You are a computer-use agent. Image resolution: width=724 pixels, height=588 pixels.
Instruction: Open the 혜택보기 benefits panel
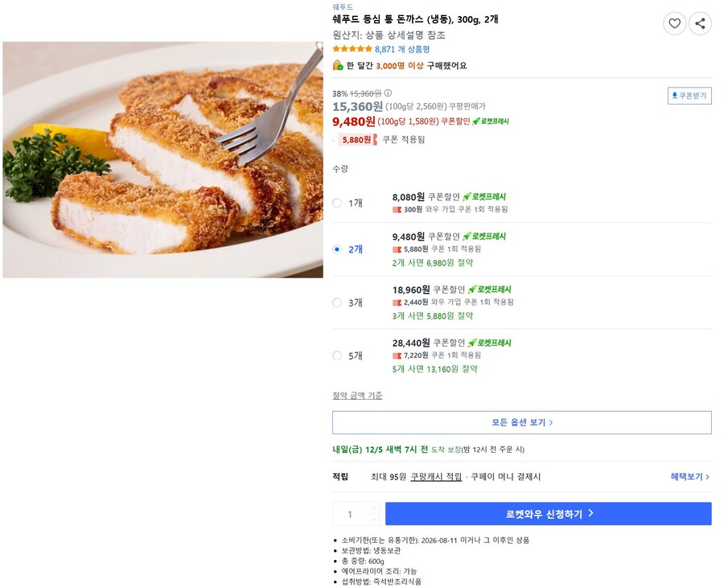click(689, 476)
